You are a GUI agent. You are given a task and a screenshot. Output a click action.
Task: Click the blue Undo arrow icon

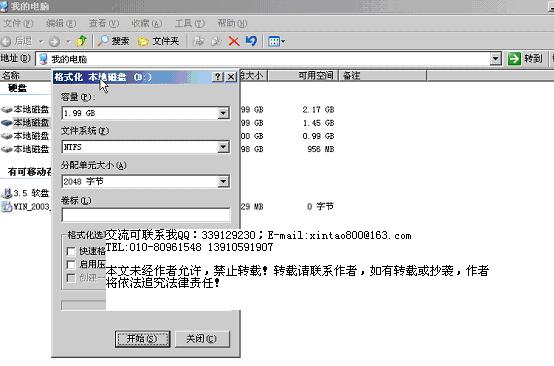pos(252,41)
